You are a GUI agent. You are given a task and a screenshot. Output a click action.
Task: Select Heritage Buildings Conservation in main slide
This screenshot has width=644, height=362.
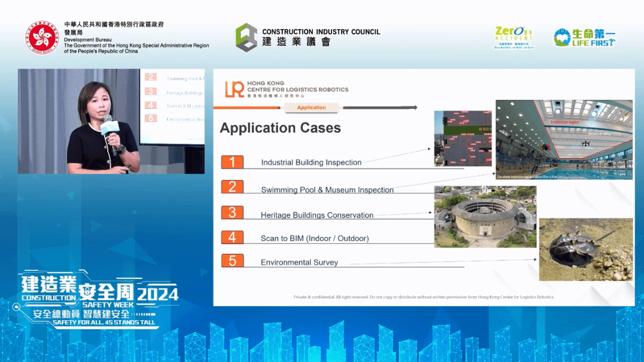[317, 215]
